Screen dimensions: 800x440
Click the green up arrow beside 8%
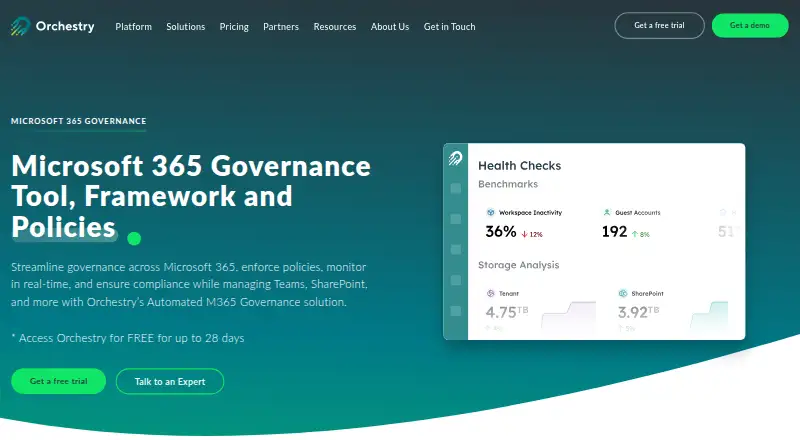pyautogui.click(x=635, y=234)
